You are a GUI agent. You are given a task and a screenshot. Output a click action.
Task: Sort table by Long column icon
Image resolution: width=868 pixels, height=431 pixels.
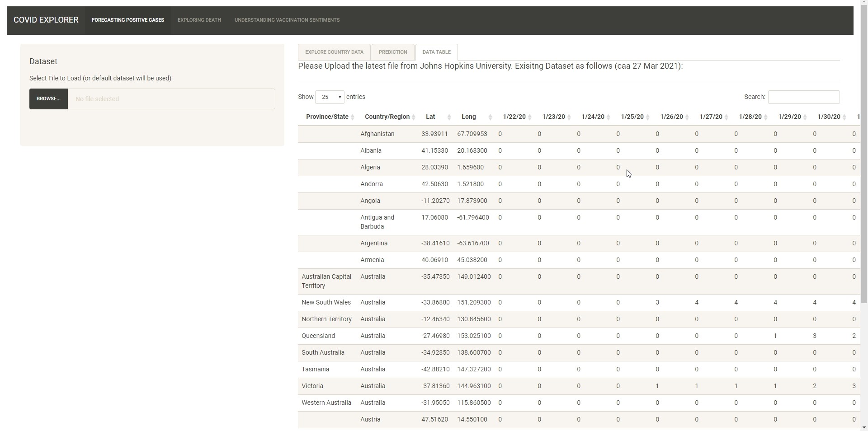point(490,117)
